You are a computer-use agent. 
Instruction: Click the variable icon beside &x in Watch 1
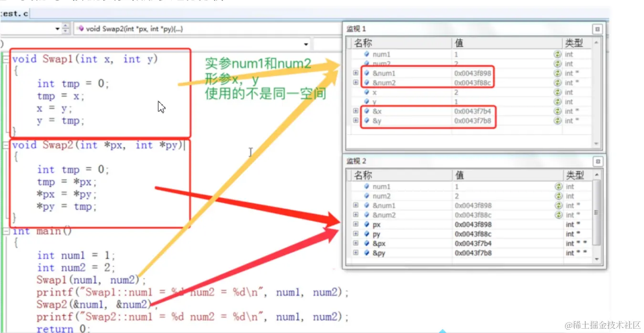coord(366,111)
